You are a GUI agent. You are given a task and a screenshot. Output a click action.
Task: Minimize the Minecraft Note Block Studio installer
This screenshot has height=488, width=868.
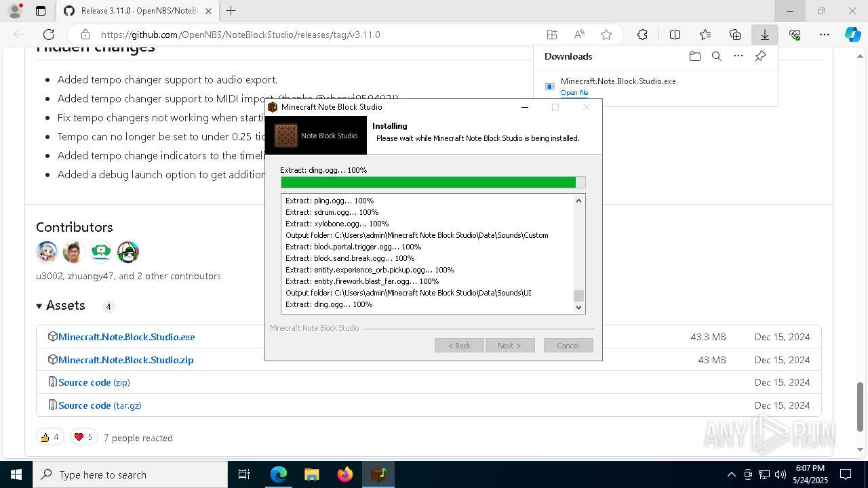click(525, 107)
